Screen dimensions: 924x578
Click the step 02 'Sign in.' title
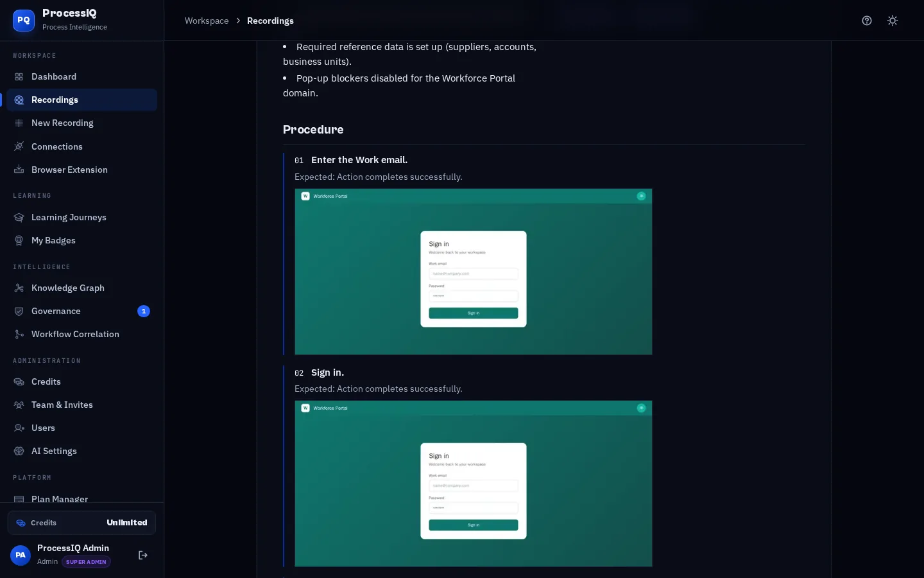(327, 372)
